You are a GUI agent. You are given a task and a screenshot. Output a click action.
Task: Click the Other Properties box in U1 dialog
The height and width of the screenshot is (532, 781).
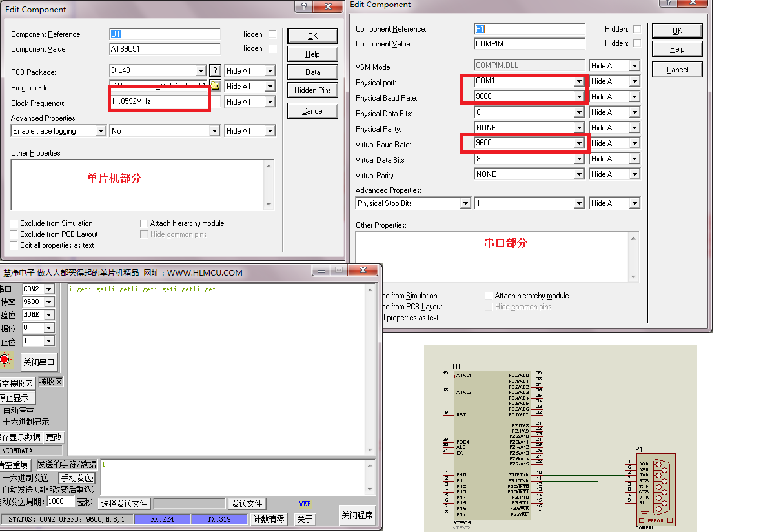point(138,185)
